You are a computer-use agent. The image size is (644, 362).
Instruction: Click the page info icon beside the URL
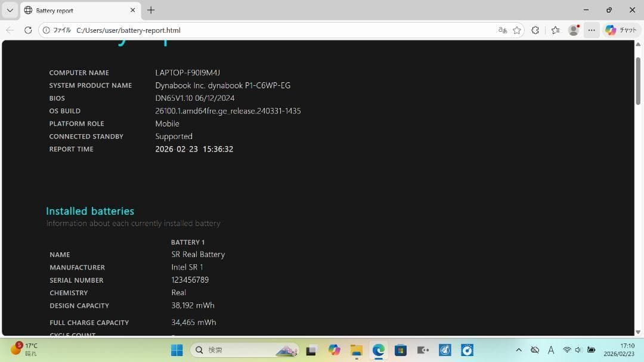[x=45, y=30]
